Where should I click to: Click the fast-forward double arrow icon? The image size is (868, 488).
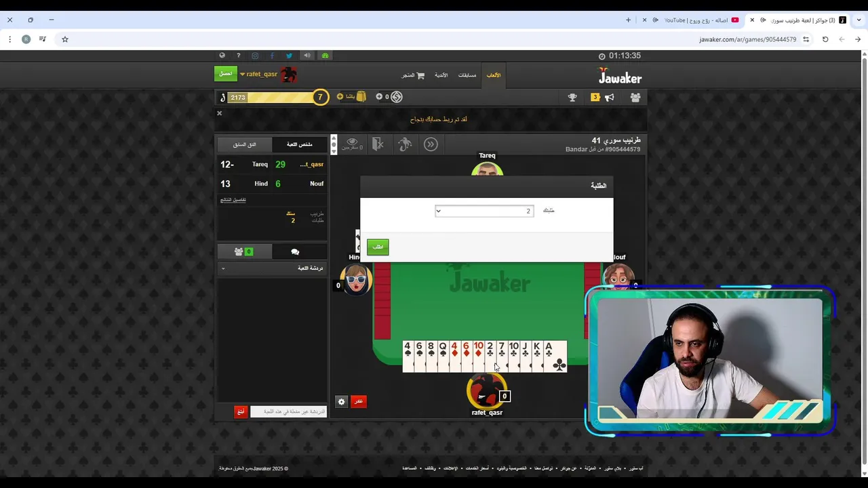pos(431,144)
